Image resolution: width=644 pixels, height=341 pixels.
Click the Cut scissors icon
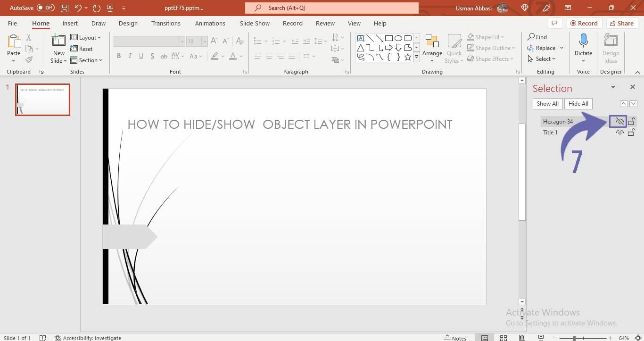pyautogui.click(x=29, y=38)
